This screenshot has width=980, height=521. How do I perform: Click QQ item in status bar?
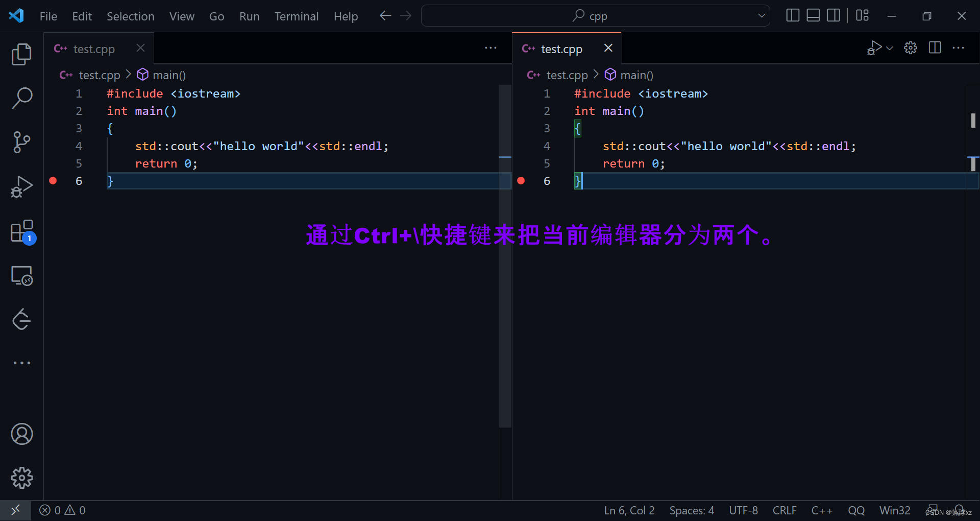pos(856,510)
